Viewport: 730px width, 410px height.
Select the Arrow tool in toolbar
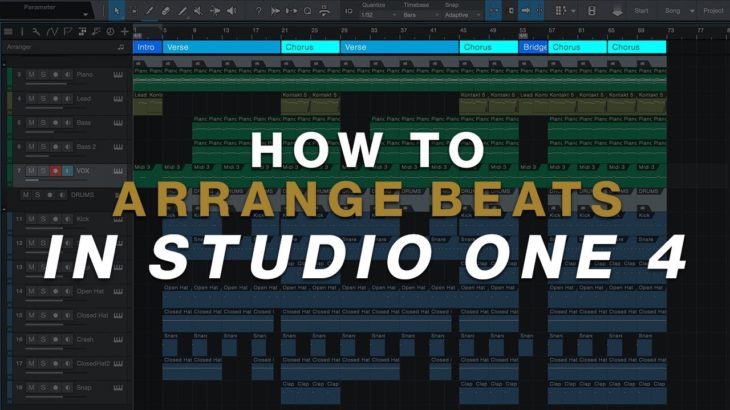click(116, 10)
